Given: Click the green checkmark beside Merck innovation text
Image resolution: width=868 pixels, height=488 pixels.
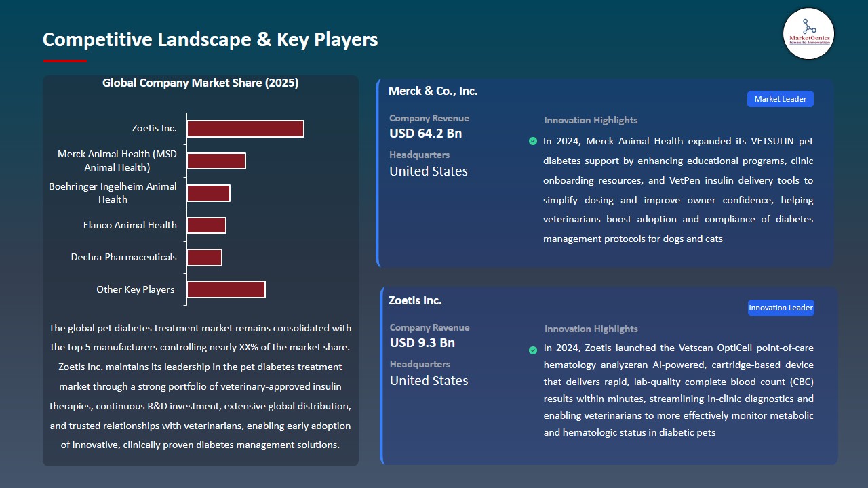Looking at the screenshot, I should point(533,141).
